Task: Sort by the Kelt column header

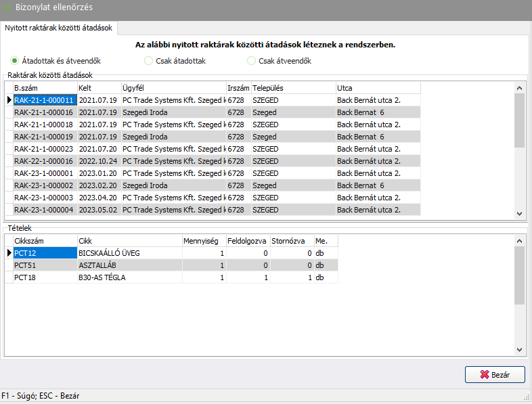Action: (x=98, y=88)
